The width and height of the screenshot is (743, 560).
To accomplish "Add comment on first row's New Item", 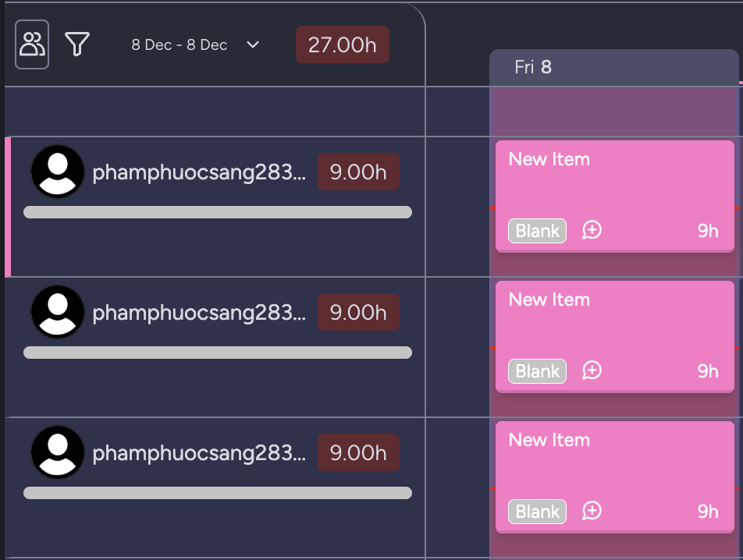I will (x=592, y=230).
